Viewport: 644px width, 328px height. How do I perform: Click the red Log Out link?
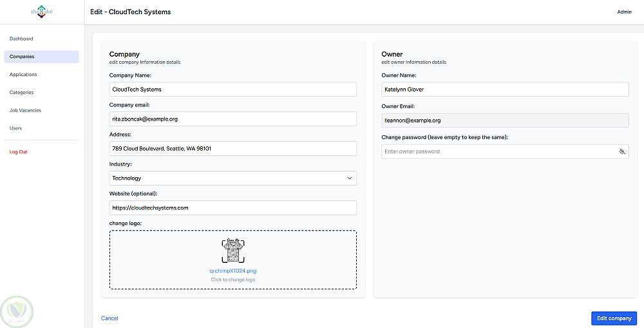click(x=19, y=152)
